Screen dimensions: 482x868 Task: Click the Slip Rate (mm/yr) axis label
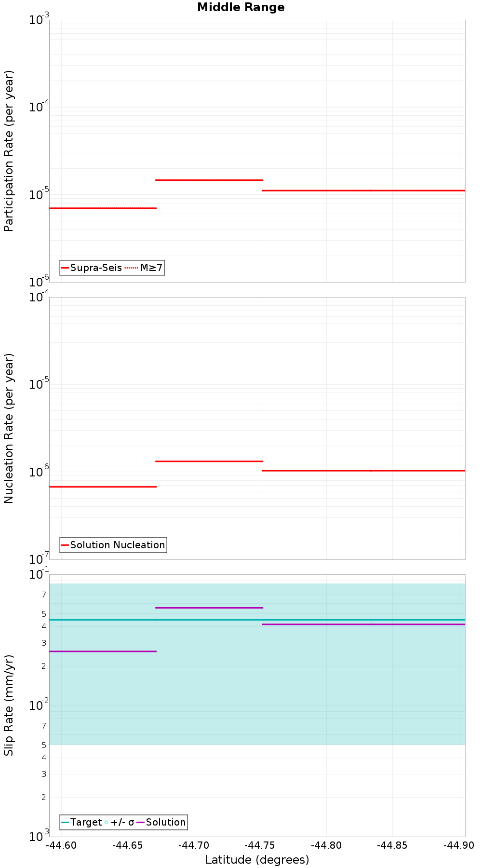[x=9, y=705]
